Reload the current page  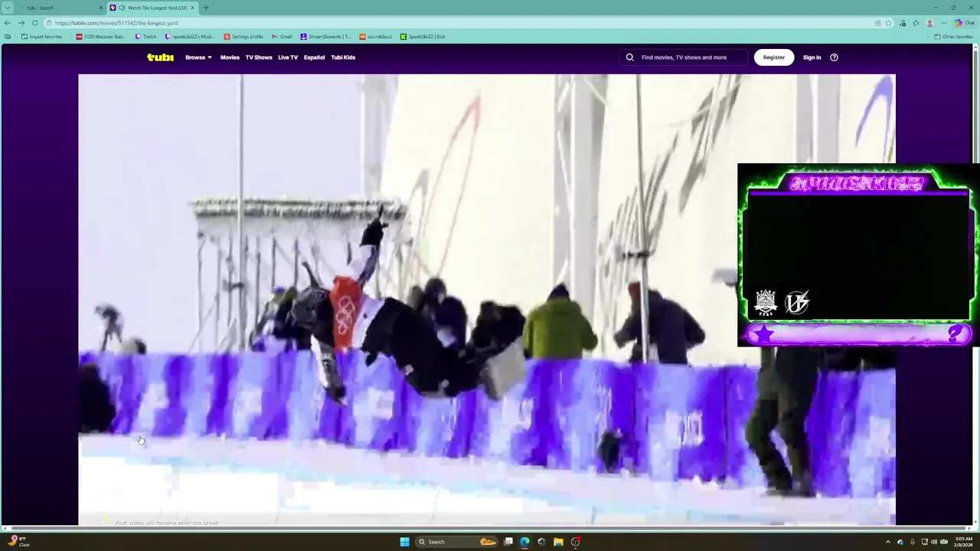[x=35, y=23]
